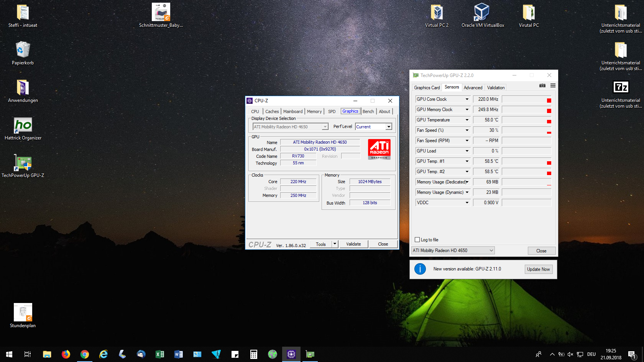Open the GPU Temp. #2 sensor dropdown
Viewport: 644px width, 362px height.
[467, 172]
